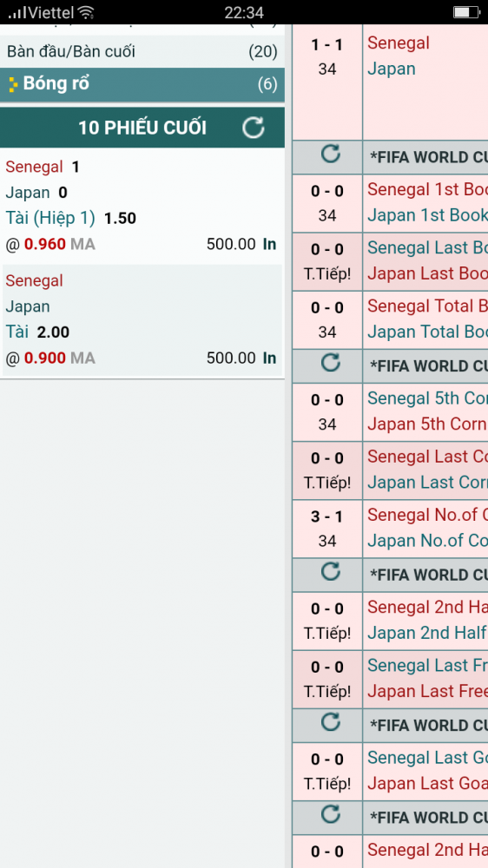488x868 pixels.
Task: Select Senegal 1st Booking market
Action: tap(427, 189)
